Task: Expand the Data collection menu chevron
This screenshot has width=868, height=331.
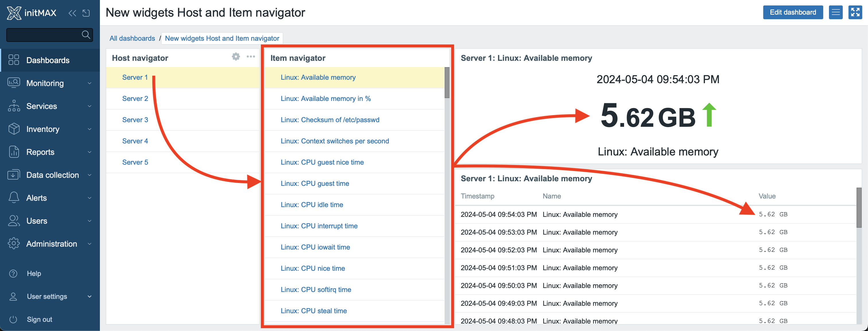Action: [x=89, y=175]
